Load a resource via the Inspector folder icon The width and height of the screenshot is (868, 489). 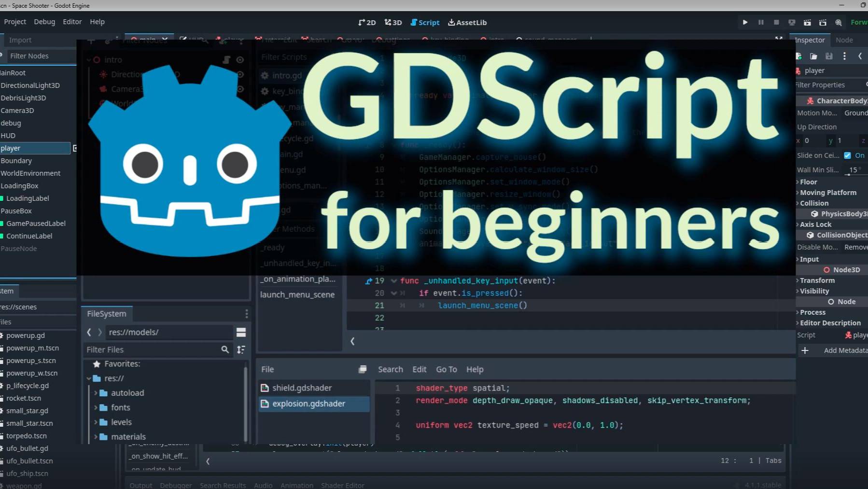pos(814,56)
